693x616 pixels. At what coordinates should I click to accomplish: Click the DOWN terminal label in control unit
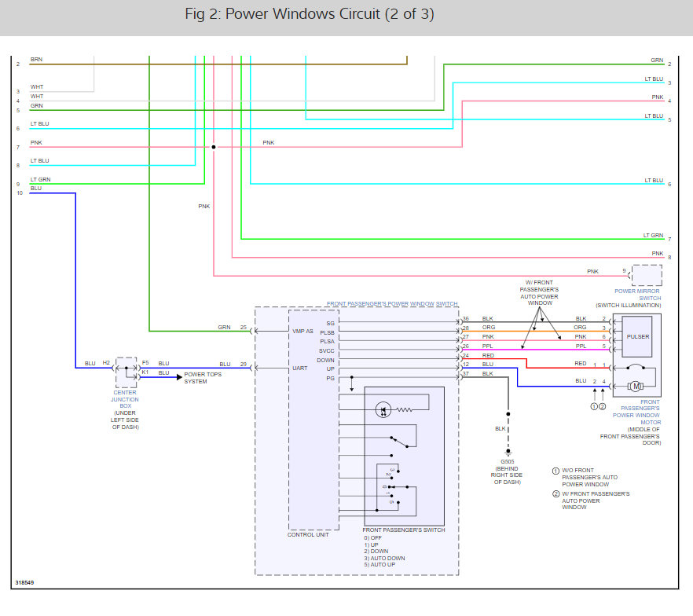[x=325, y=360]
